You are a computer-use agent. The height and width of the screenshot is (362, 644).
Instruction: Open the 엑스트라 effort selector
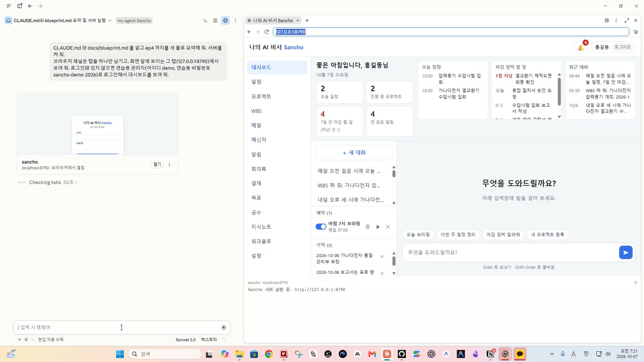(x=209, y=340)
